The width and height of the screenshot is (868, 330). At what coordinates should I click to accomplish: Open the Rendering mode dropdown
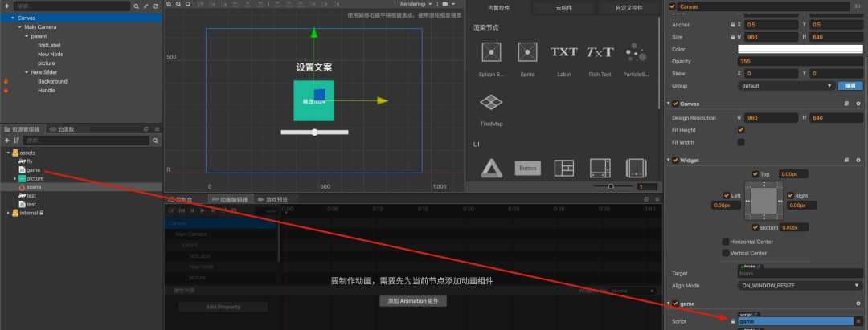[416, 4]
